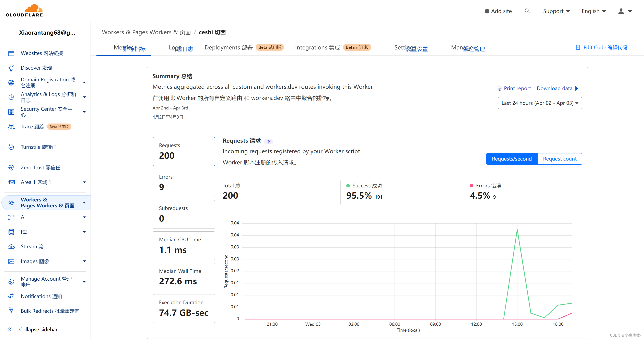
Task: Click the Manage Account gear icon
Action: coord(11,281)
